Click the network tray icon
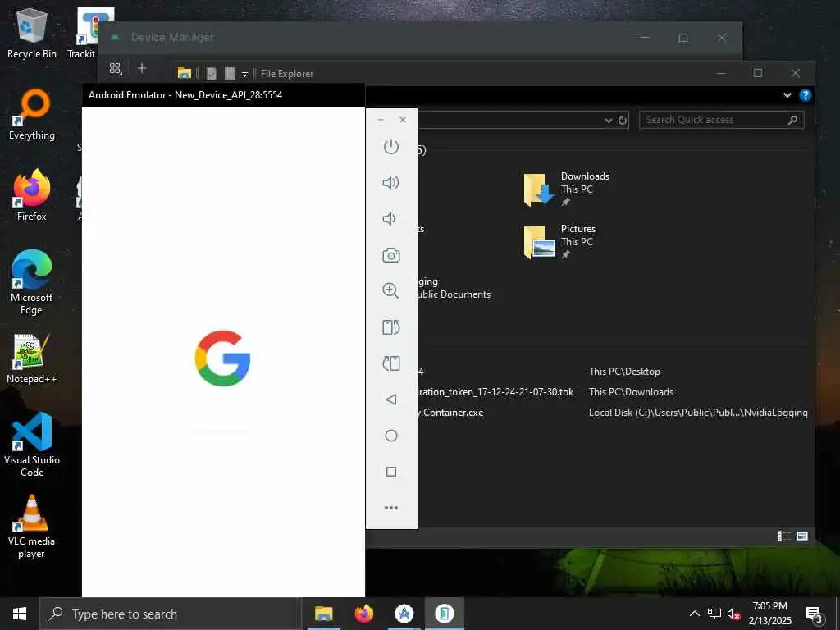 [x=714, y=614]
